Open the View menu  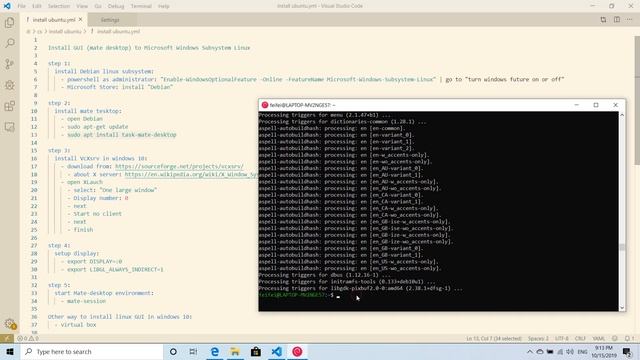(x=82, y=6)
